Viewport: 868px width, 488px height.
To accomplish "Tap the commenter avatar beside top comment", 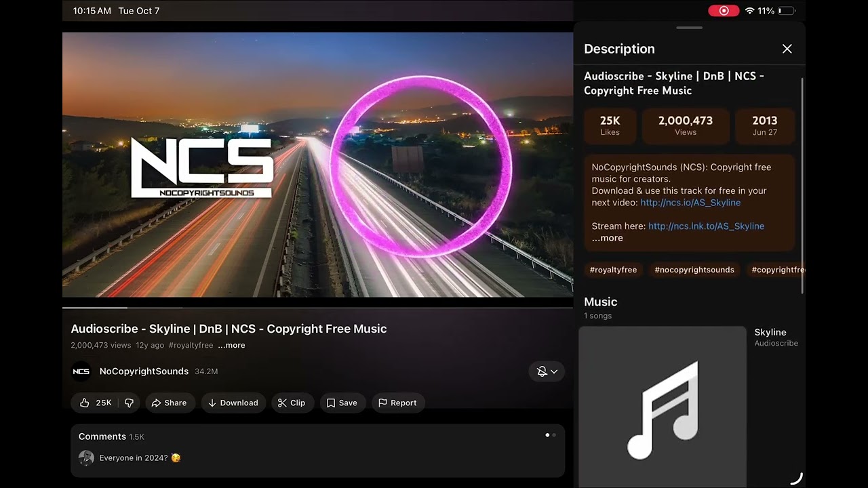I will 86,458.
